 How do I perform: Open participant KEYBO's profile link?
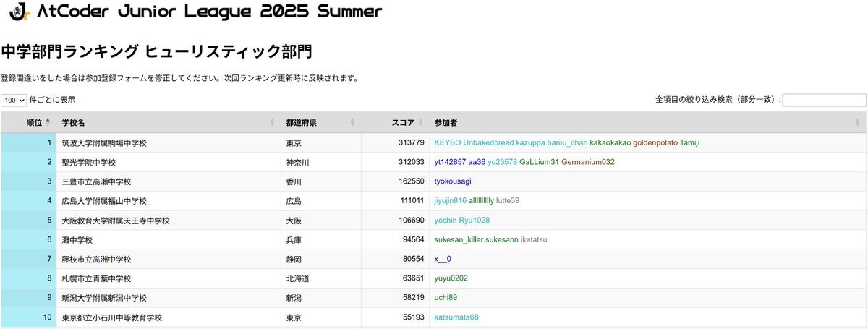[x=447, y=143]
